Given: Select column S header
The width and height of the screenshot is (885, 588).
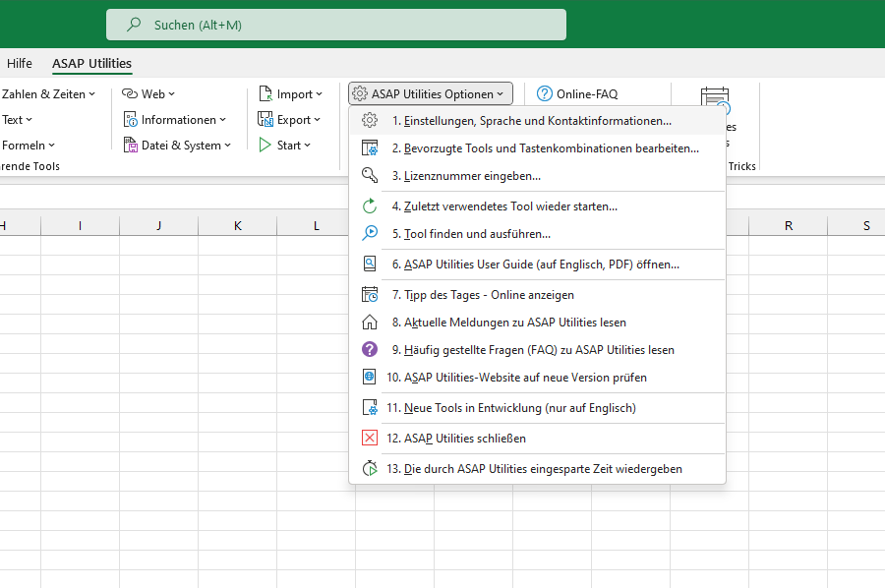Looking at the screenshot, I should 856,226.
